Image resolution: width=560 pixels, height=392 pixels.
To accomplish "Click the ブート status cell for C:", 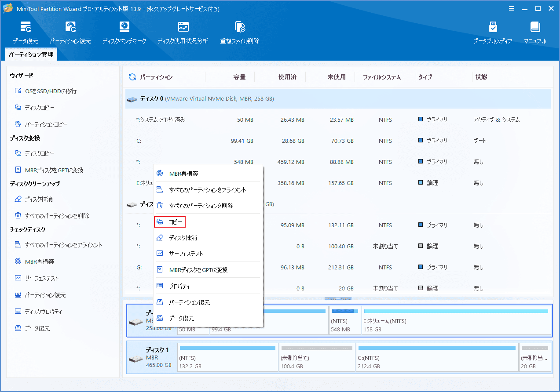I will [480, 141].
